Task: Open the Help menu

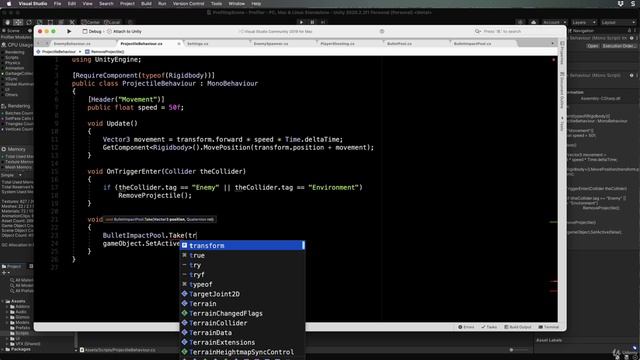Action: [x=256, y=4]
